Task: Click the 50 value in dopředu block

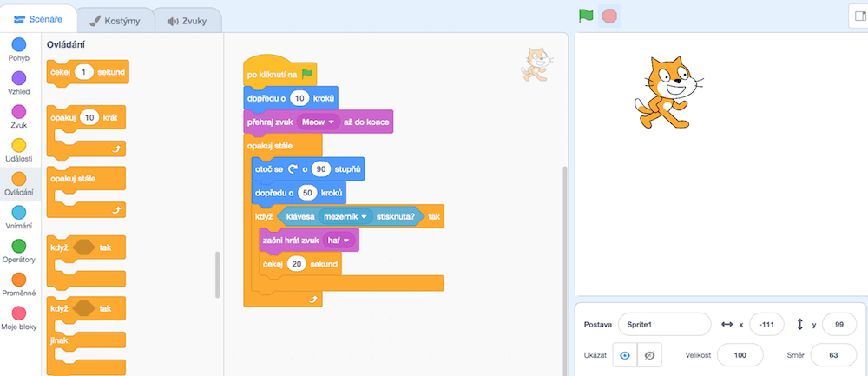Action: 307,194
